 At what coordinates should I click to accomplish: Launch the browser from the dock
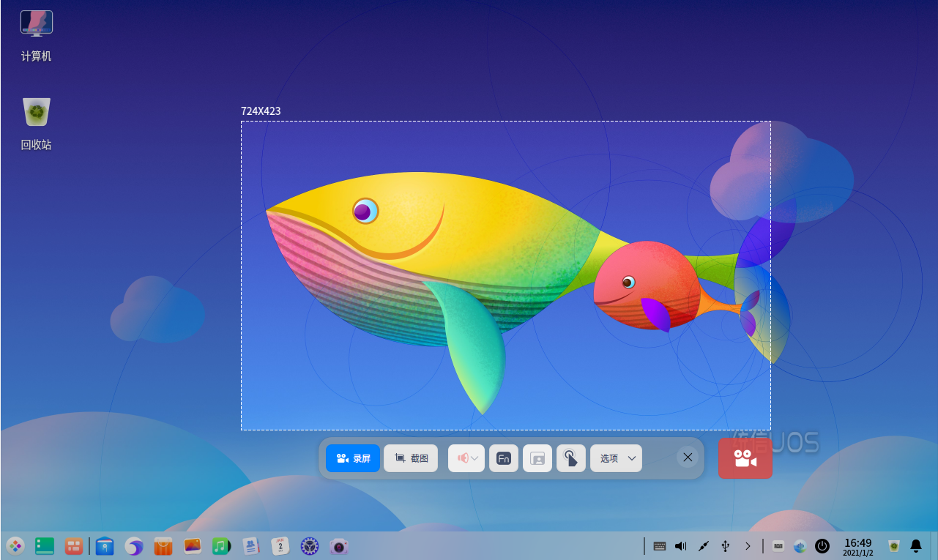click(134, 545)
